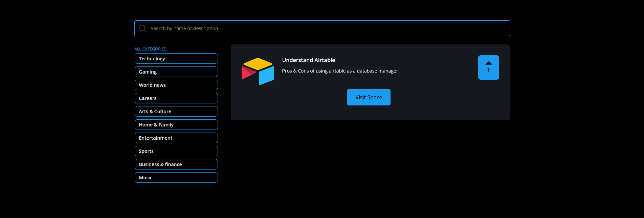Select the Gaming category
The height and width of the screenshot is (218, 644).
pyautogui.click(x=176, y=72)
